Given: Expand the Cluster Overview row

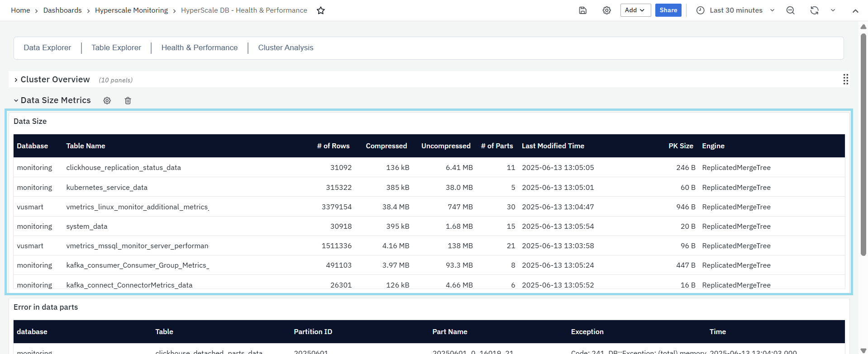Looking at the screenshot, I should (x=16, y=80).
